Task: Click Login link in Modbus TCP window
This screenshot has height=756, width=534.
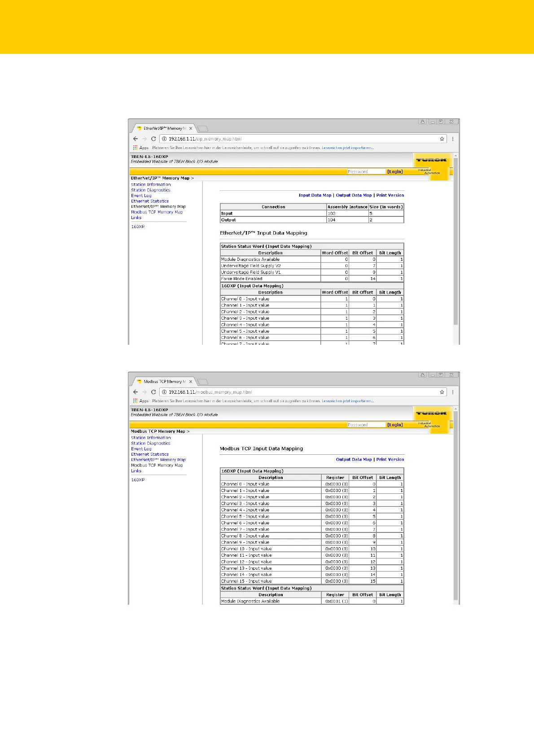Action: 395,425
